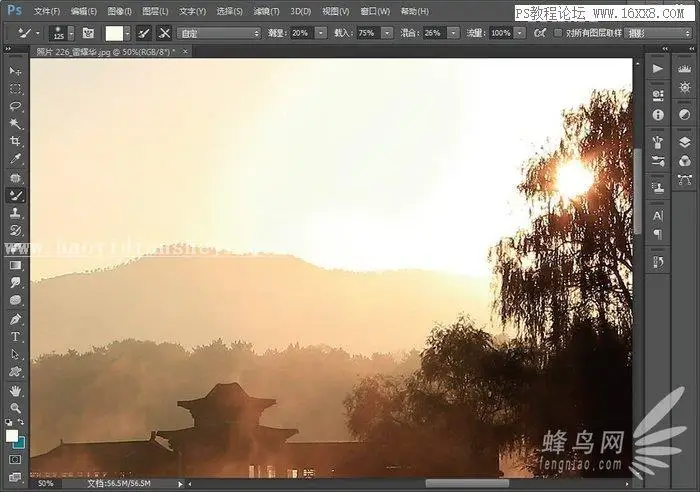This screenshot has width=700, height=492.
Task: Open the blending brush combination dropdown
Action: [219, 33]
